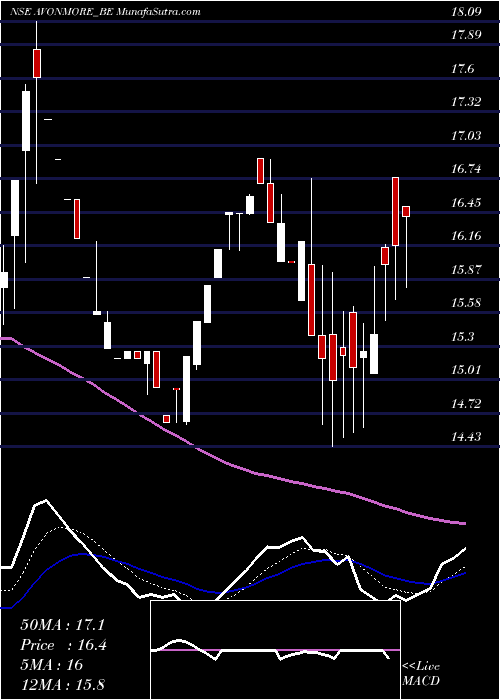Select the 15.58 price label
500x700 pixels.
(x=466, y=303)
